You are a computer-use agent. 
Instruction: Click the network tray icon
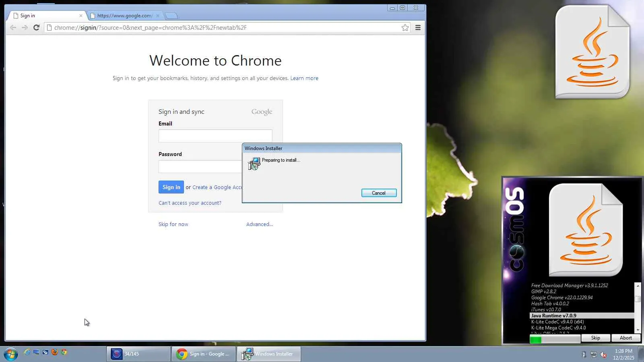(x=594, y=354)
